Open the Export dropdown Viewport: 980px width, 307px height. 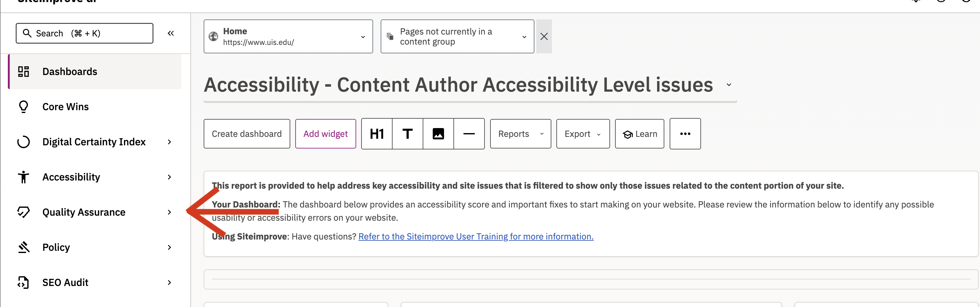coord(582,133)
